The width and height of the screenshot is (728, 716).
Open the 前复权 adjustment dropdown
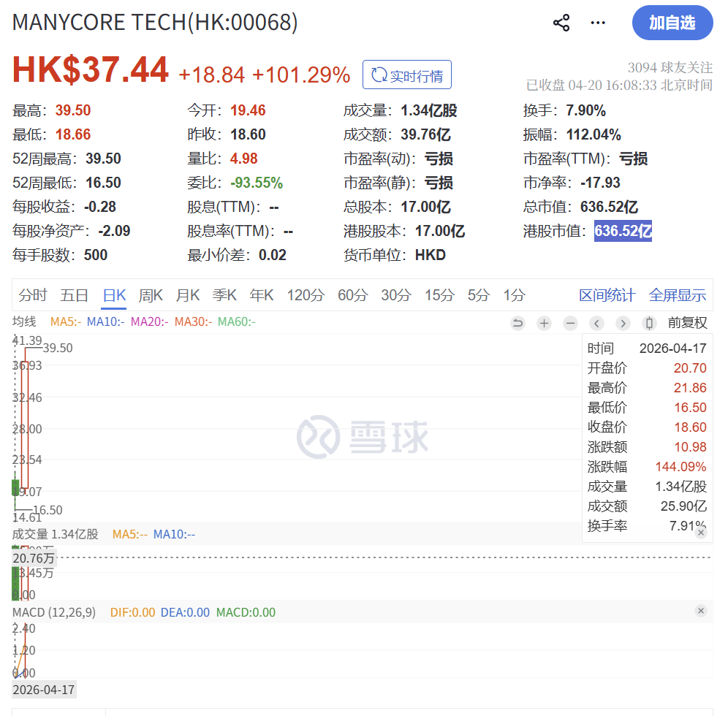688,323
